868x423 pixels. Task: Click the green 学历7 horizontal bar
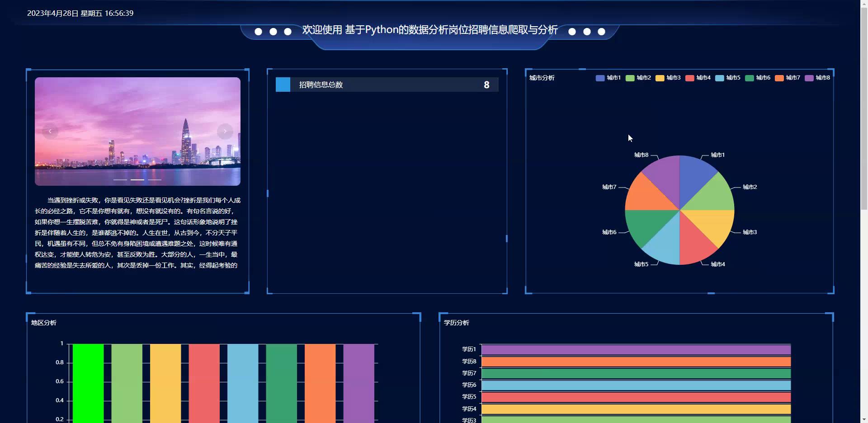(636, 373)
